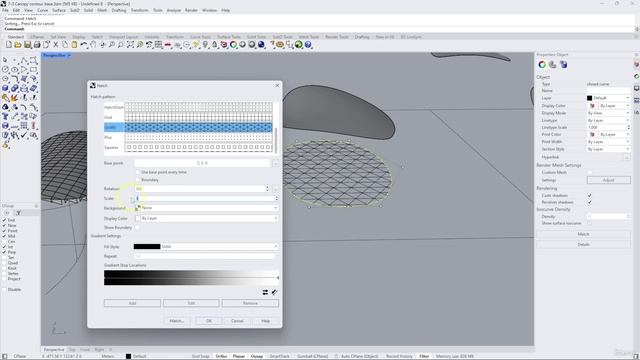
Task: Open the Analyze menu
Action: tap(173, 10)
